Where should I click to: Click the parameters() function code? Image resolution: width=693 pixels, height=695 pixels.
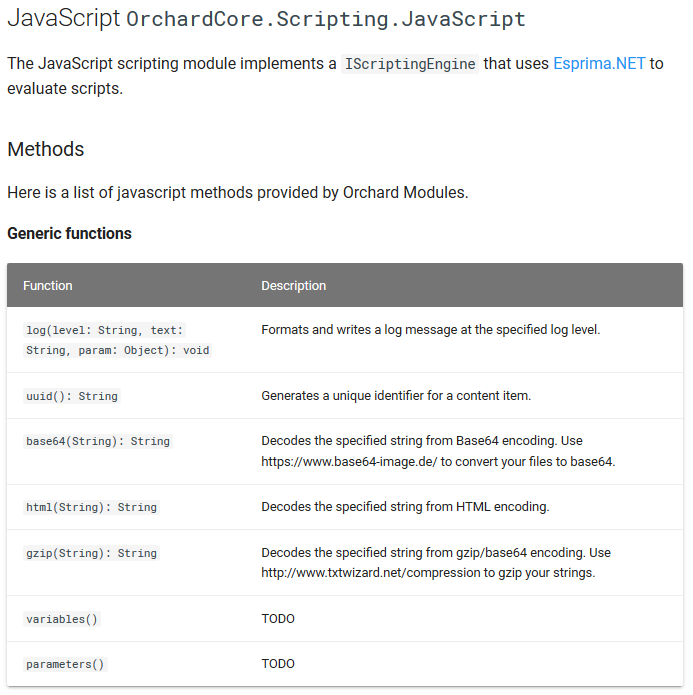(65, 664)
